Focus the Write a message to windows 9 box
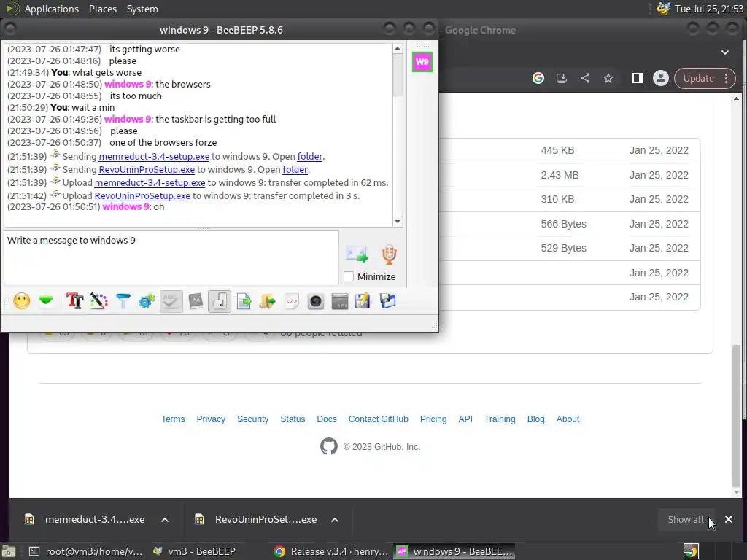 tap(171, 257)
